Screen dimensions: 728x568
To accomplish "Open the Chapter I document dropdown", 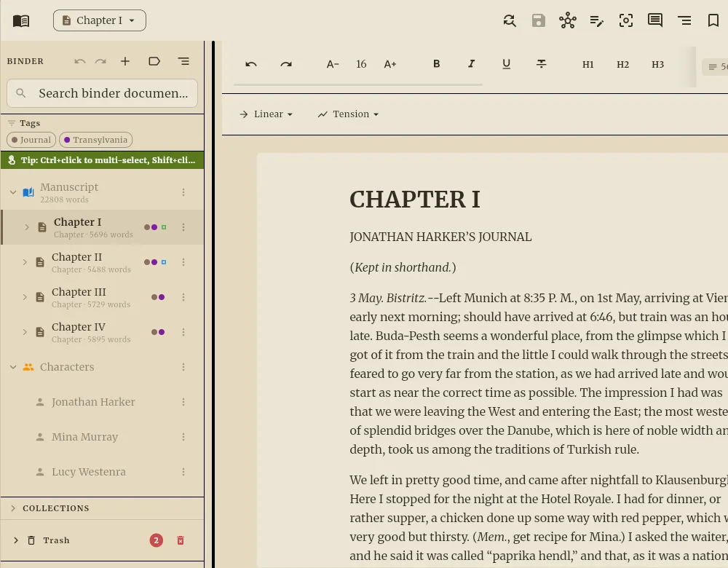I will tap(99, 20).
